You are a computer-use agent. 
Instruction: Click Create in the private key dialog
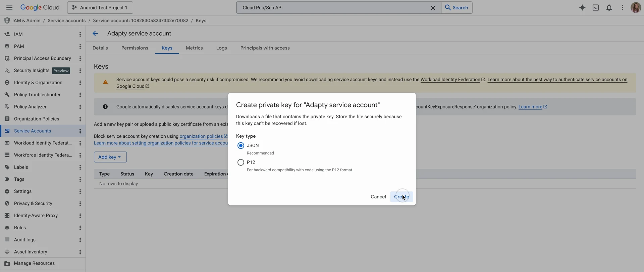401,197
